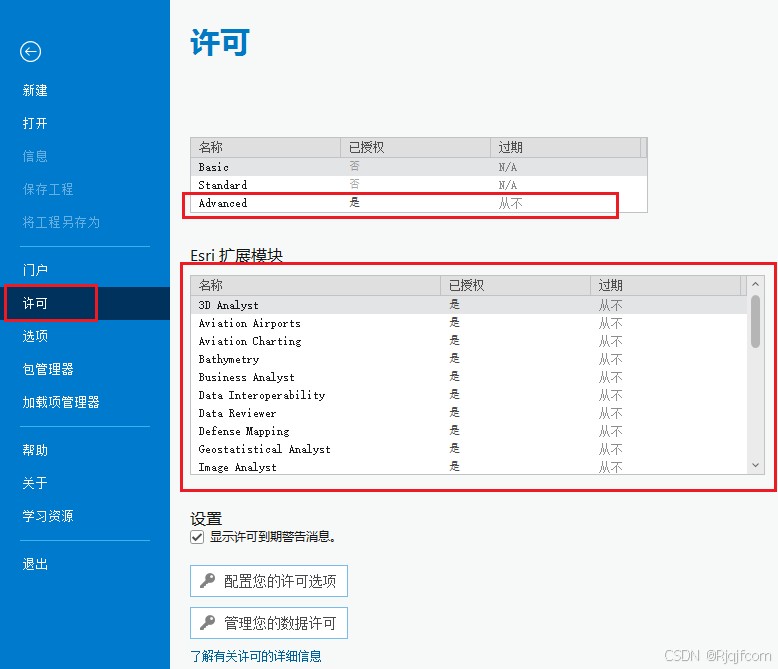
Task: Select the Aviation Charting row
Action: coord(469,341)
